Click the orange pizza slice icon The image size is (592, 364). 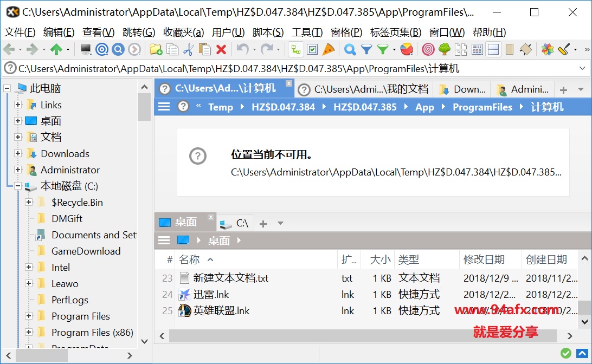[x=329, y=49]
